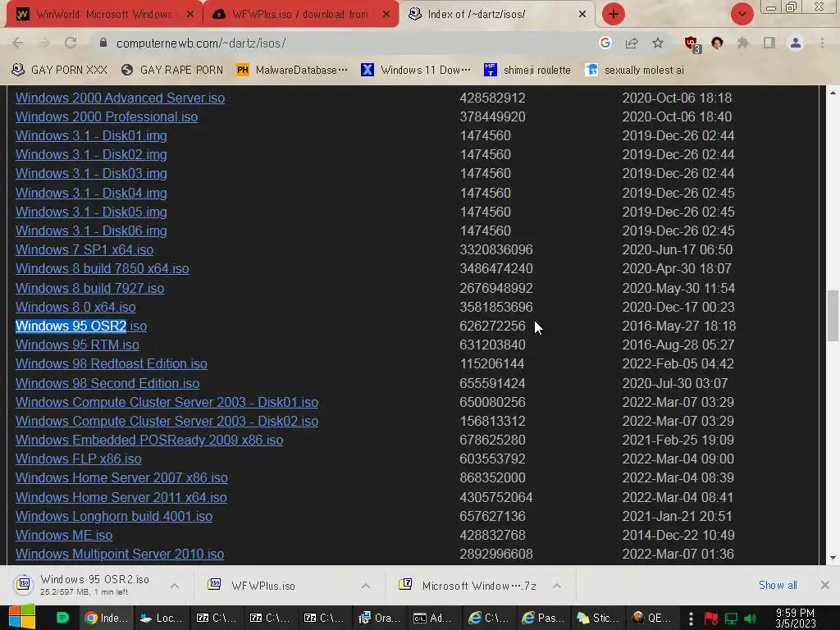Expand options for Windows 95 OSR2.iso download
Screen dimensions: 840x630
click(x=175, y=586)
